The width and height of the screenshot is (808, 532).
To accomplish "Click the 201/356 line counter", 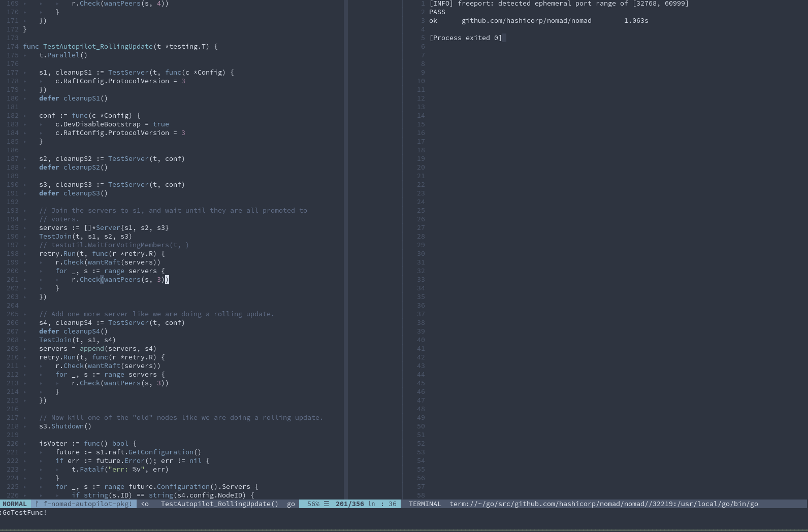I will click(x=349, y=504).
